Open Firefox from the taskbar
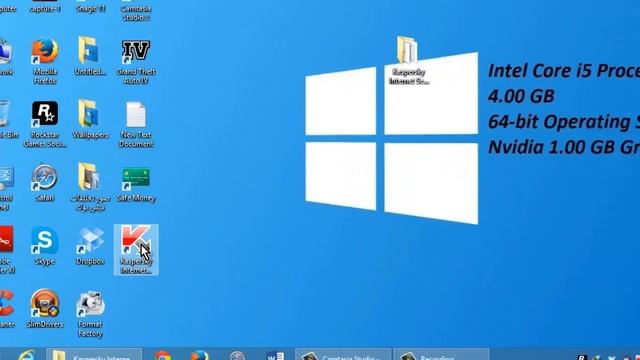Viewport: 640px width, 360px height. [x=200, y=355]
